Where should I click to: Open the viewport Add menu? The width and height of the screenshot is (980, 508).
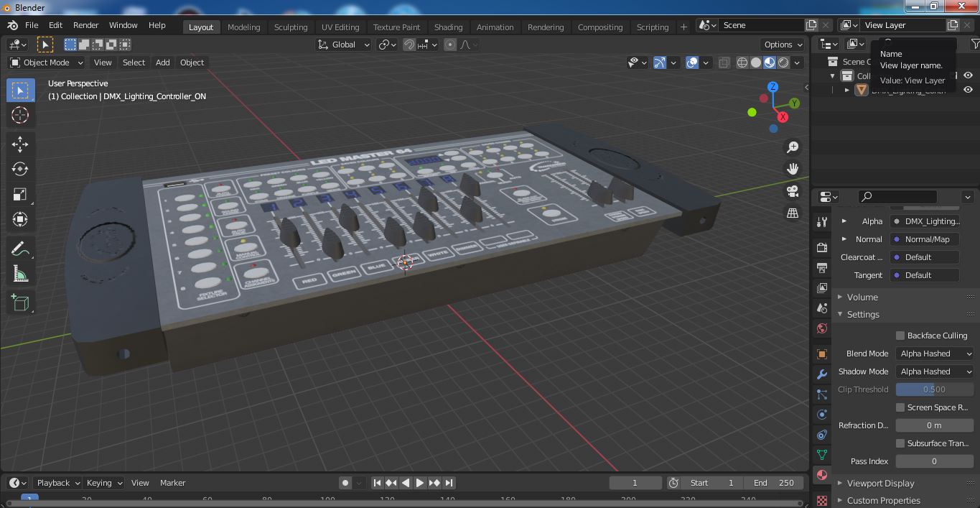(x=163, y=63)
